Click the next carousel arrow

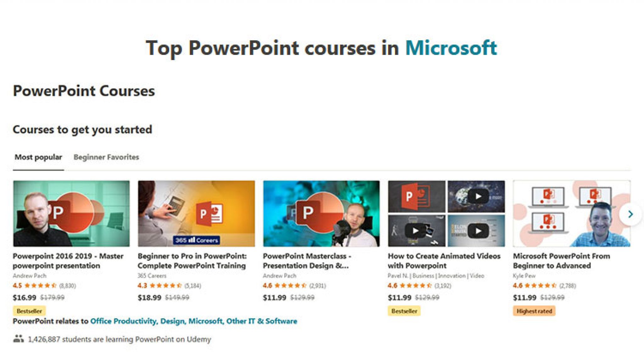coord(630,214)
